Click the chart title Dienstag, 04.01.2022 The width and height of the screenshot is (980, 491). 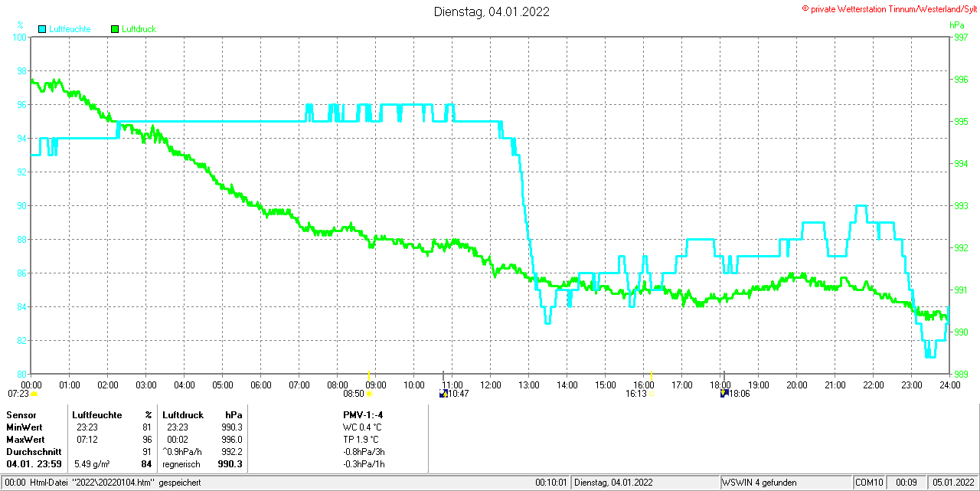[x=492, y=11]
